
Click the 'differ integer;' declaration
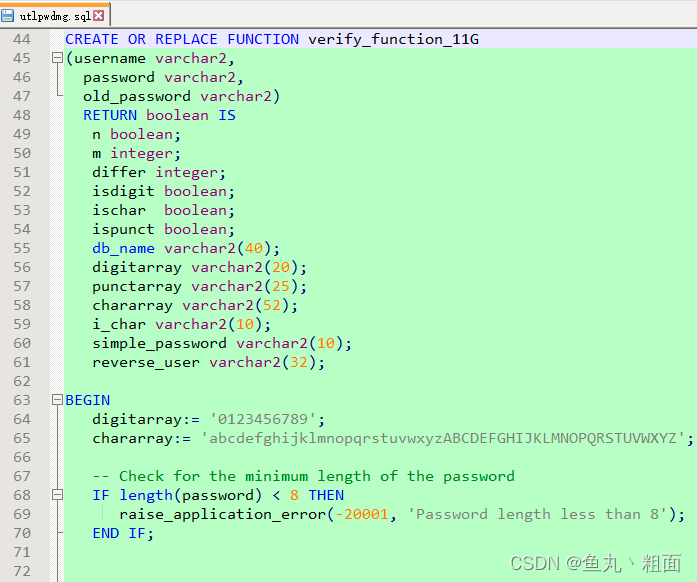pos(159,173)
